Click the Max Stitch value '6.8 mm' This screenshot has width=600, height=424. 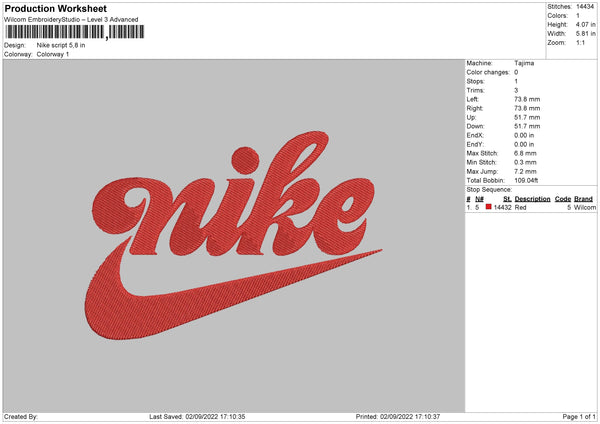525,153
